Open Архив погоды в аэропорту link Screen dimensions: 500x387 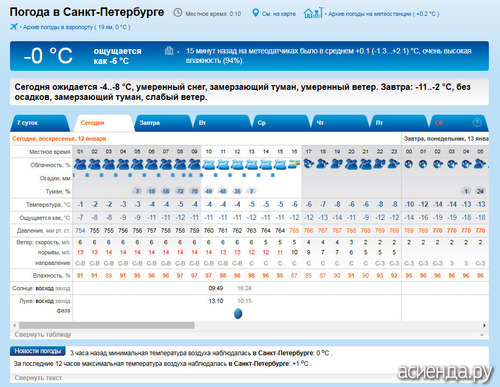[x=76, y=27]
